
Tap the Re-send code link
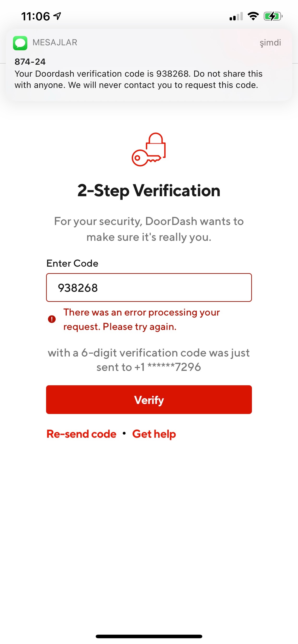[81, 434]
